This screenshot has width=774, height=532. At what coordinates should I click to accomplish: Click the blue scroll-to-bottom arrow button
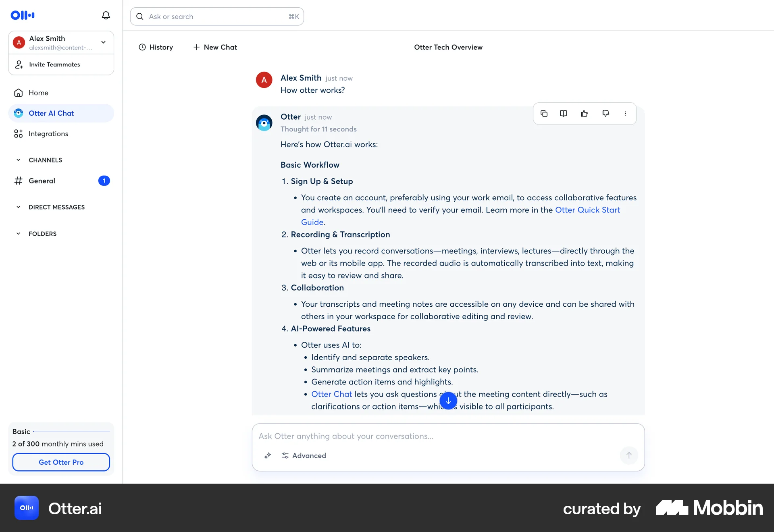[448, 401]
